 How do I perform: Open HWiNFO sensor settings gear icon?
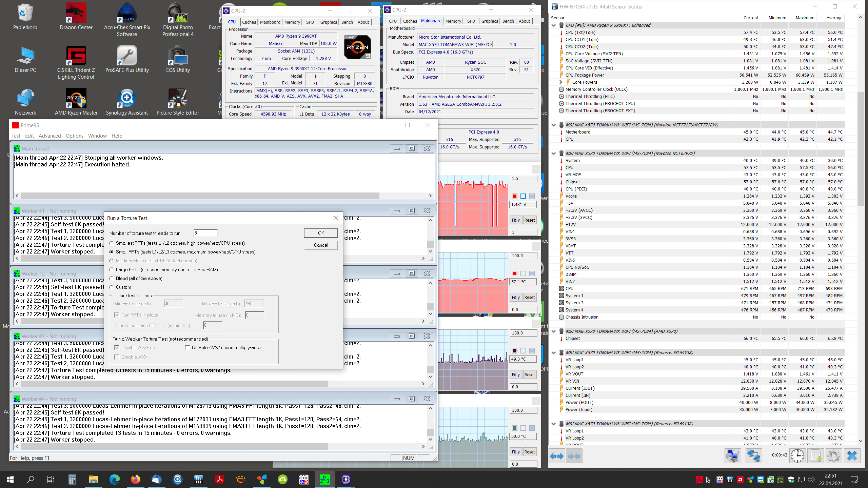tap(834, 456)
